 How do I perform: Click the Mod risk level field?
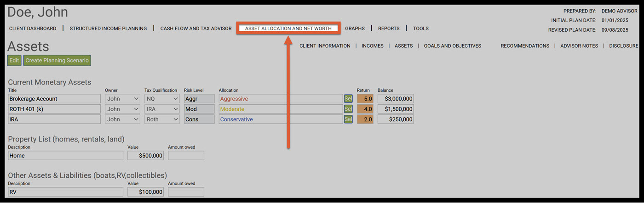199,109
